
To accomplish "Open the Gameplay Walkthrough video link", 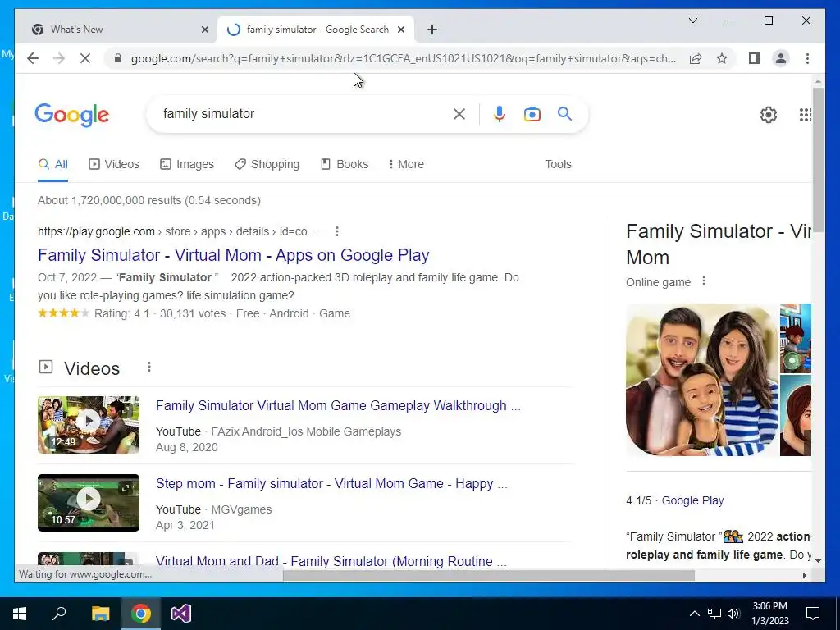I will (338, 405).
